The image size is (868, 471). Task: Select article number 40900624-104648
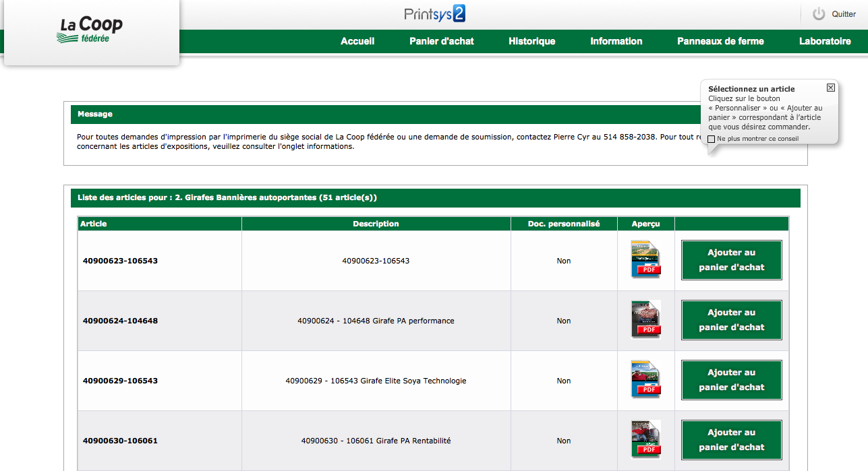[x=120, y=321]
